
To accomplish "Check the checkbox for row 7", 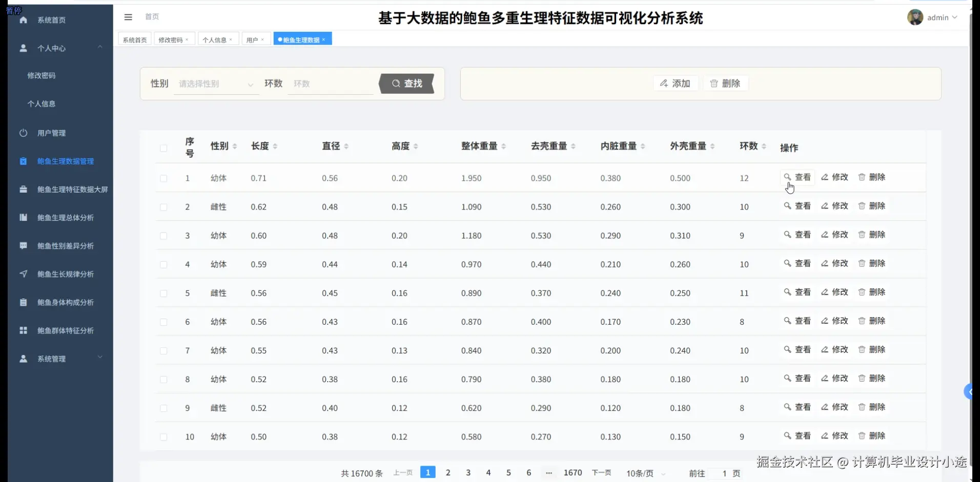I will 164,350.
